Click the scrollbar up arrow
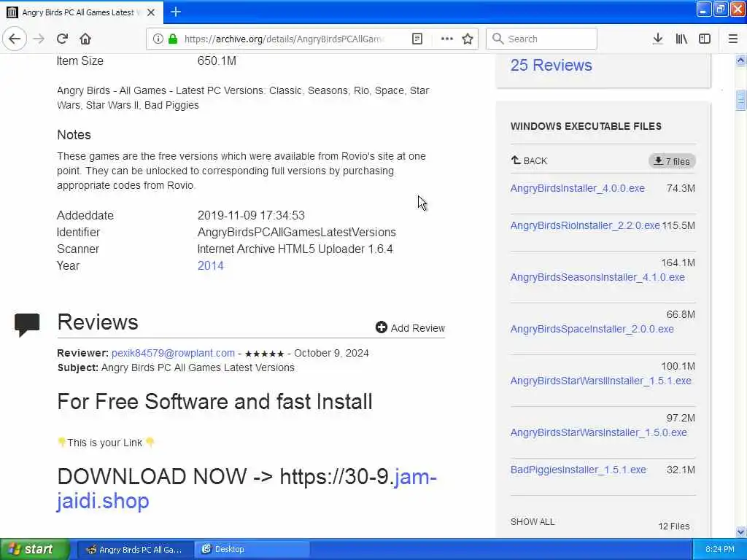The image size is (747, 560). [740, 60]
